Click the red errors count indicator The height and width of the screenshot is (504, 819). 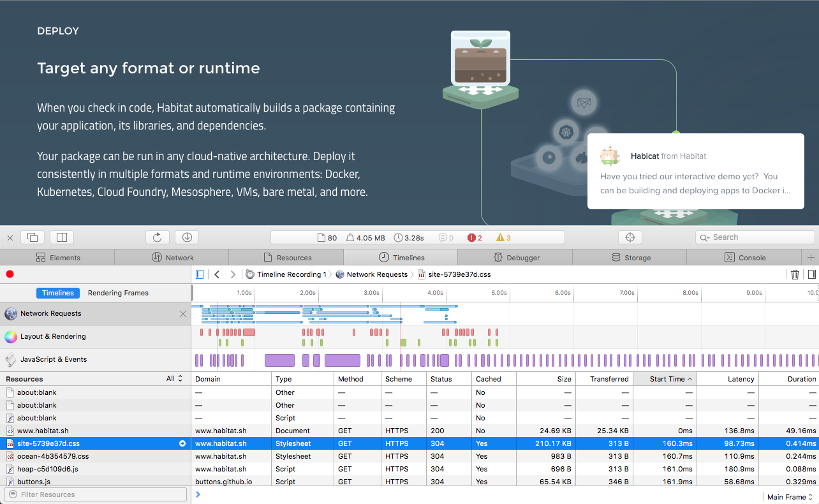point(475,238)
